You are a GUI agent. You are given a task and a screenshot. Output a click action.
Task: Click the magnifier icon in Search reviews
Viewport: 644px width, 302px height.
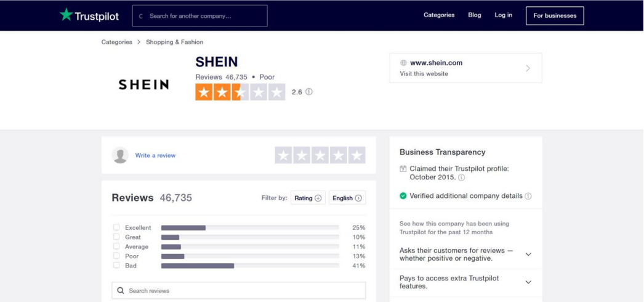[121, 291]
